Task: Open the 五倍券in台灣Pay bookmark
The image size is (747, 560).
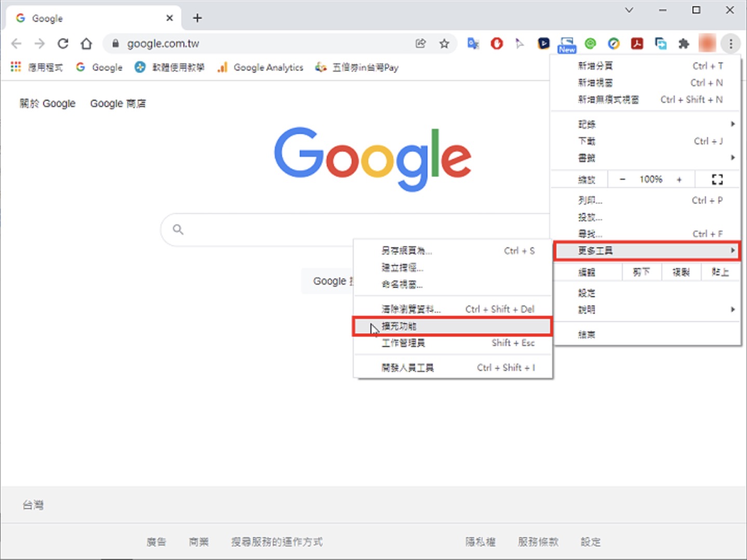Action: [357, 67]
